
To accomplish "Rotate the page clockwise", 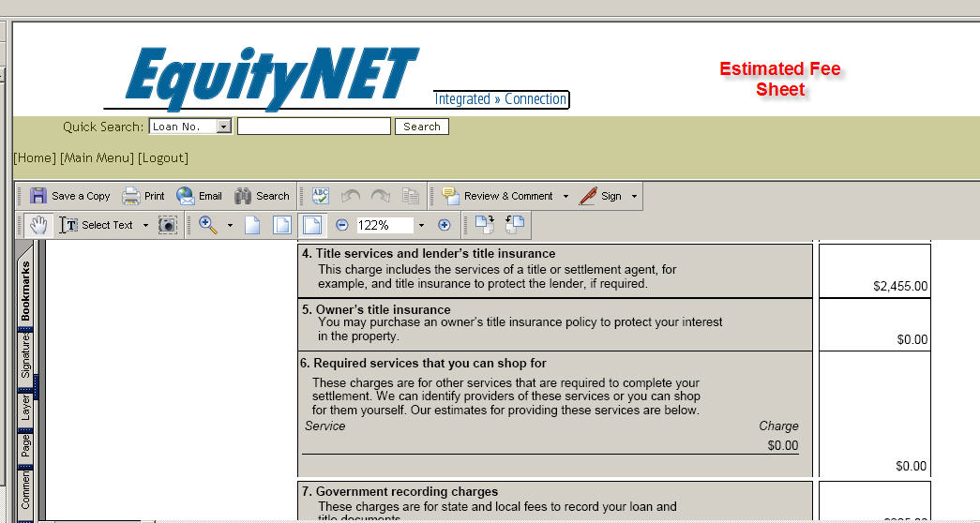I will click(485, 225).
